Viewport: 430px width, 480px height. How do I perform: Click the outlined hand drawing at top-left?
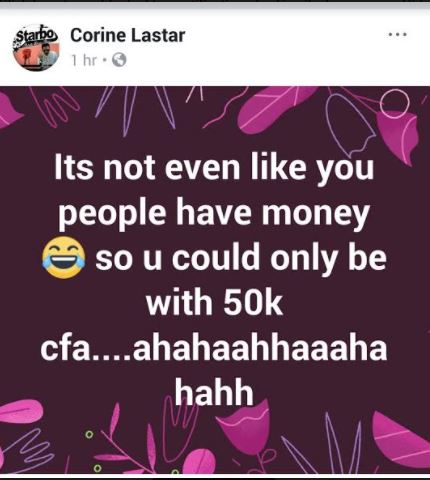coord(53,107)
